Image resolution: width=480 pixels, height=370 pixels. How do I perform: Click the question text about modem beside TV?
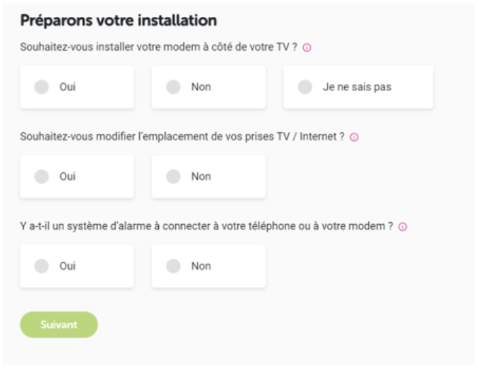pos(158,47)
